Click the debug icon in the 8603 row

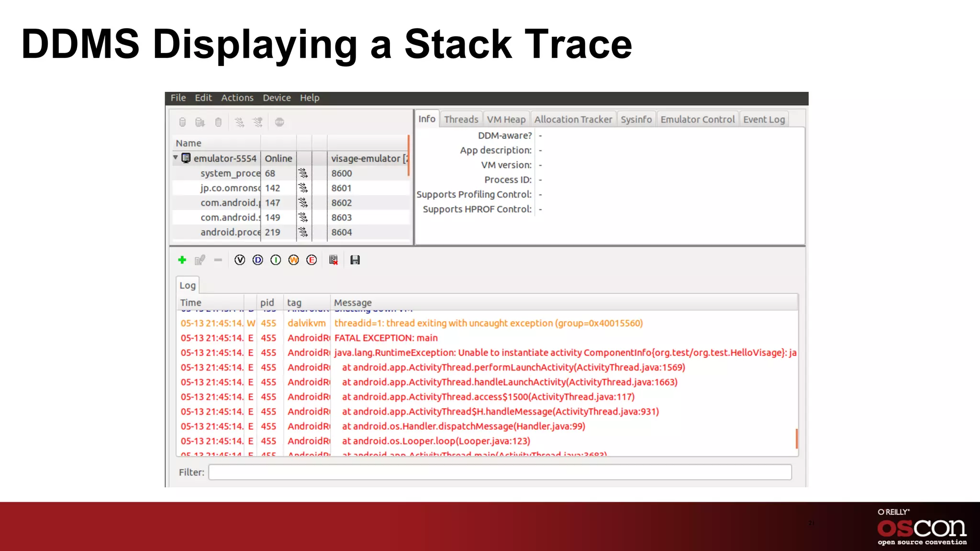coord(303,218)
